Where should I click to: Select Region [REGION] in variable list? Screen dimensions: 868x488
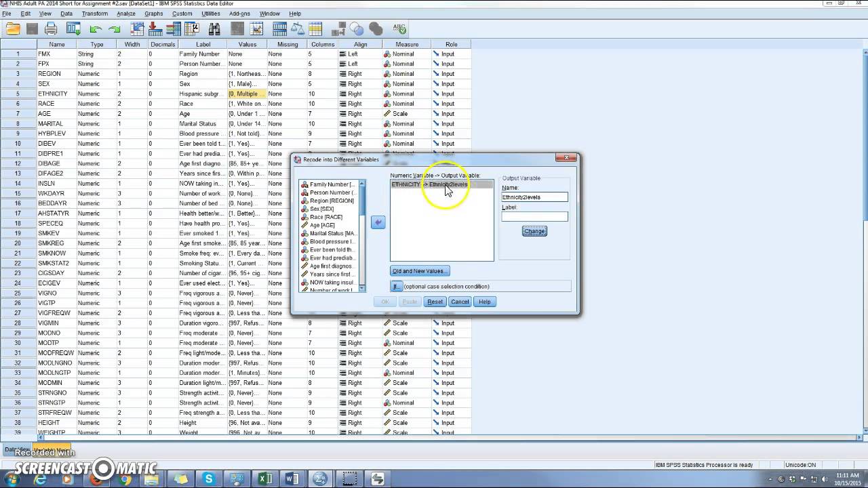[331, 201]
